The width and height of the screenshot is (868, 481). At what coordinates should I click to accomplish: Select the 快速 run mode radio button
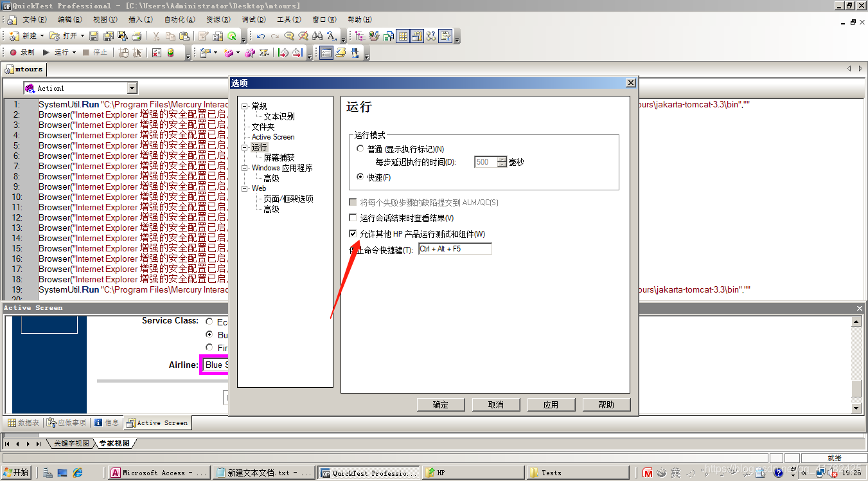pos(360,177)
